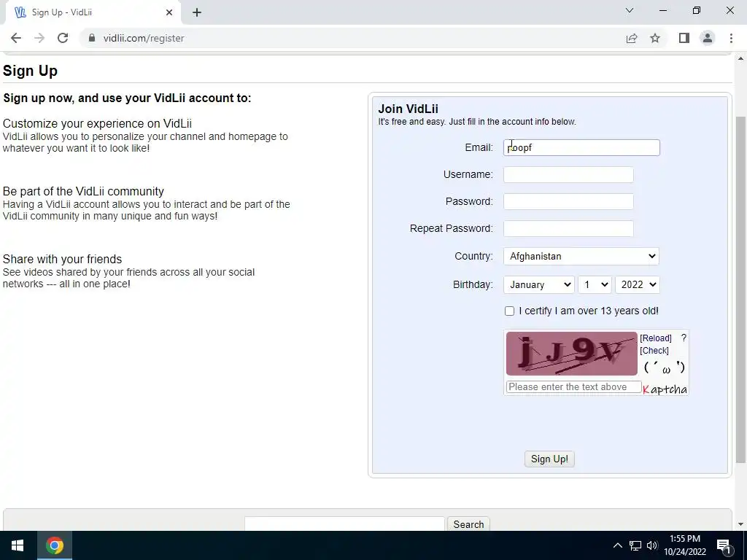Open the Windows Start menu
This screenshot has width=747, height=560.
point(18,545)
